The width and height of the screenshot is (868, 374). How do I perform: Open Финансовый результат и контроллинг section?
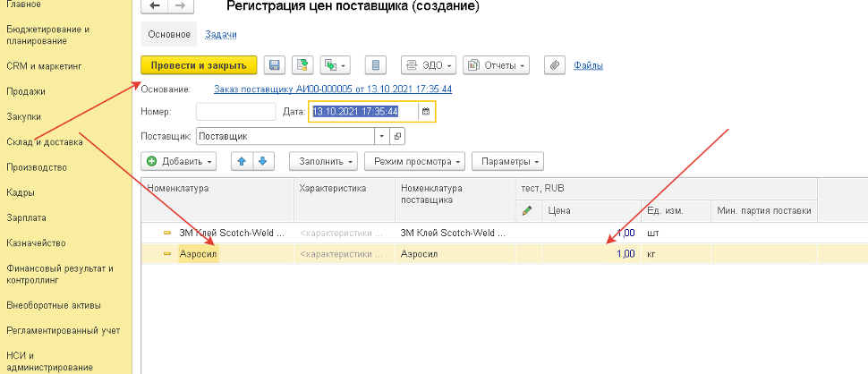pyautogui.click(x=60, y=275)
